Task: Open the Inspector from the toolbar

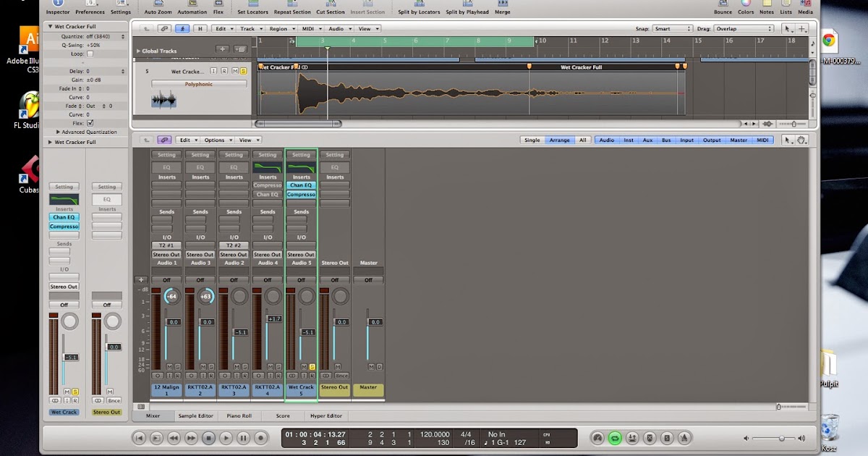Action: coord(57,6)
